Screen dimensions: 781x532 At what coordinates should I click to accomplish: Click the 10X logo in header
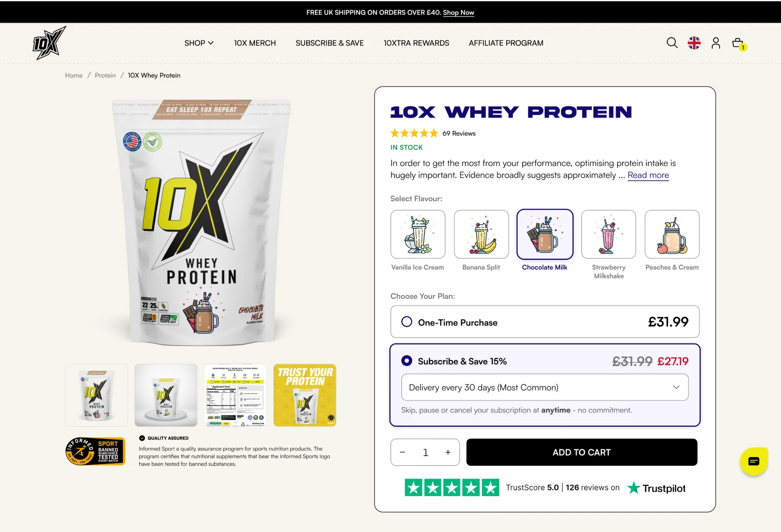[49, 43]
